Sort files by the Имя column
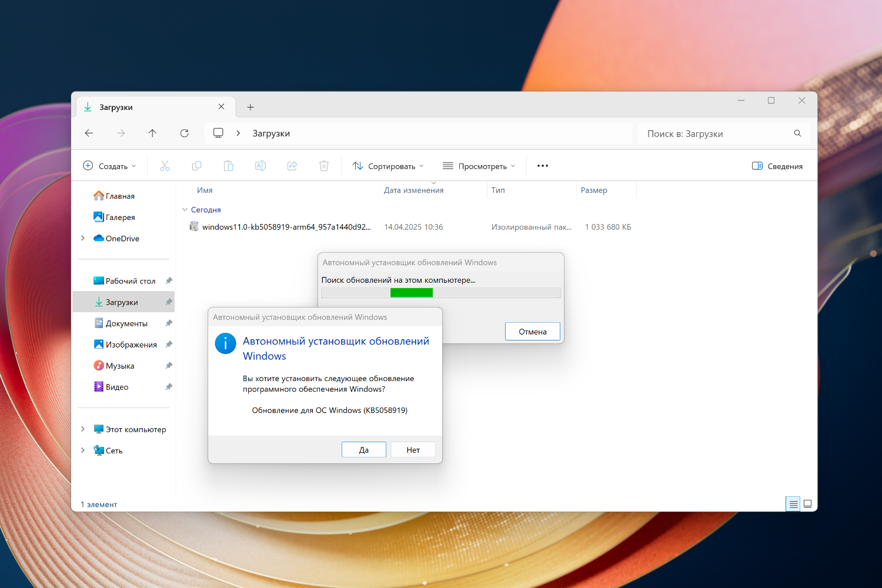 click(205, 190)
